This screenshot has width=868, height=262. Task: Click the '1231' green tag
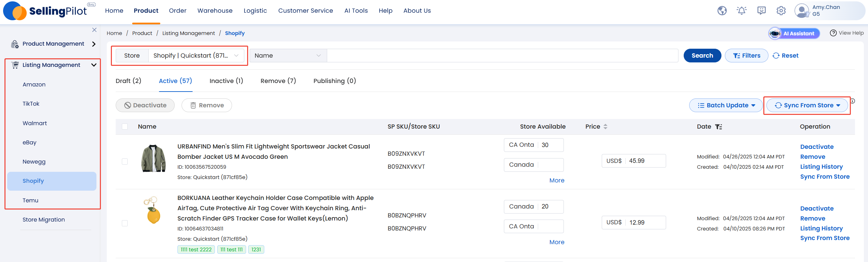tap(256, 250)
